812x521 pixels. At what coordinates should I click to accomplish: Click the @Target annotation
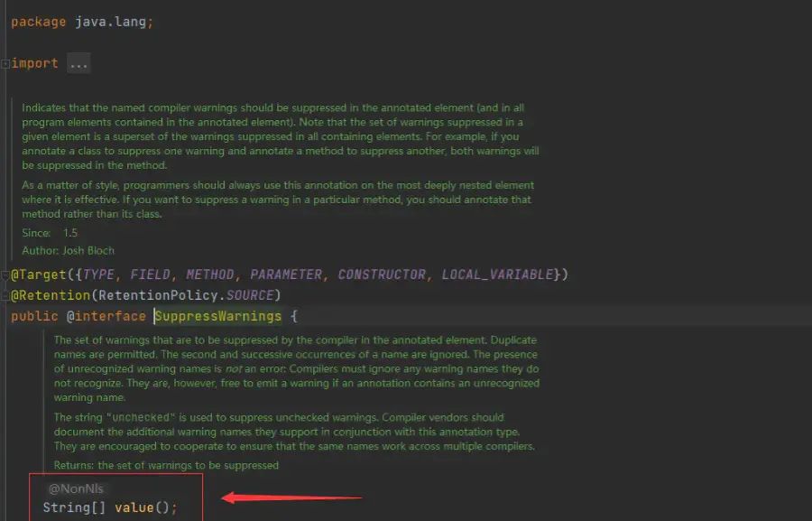click(39, 274)
